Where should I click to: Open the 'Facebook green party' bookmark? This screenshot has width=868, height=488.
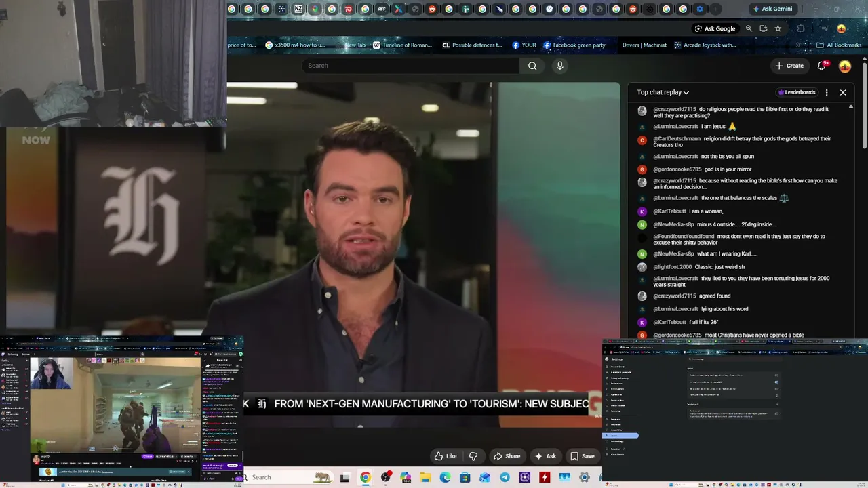[x=574, y=45]
